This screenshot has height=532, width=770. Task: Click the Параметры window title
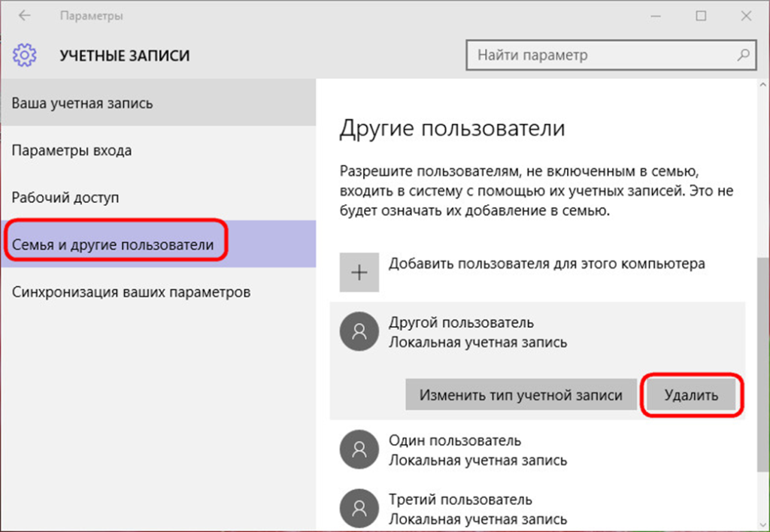click(91, 16)
